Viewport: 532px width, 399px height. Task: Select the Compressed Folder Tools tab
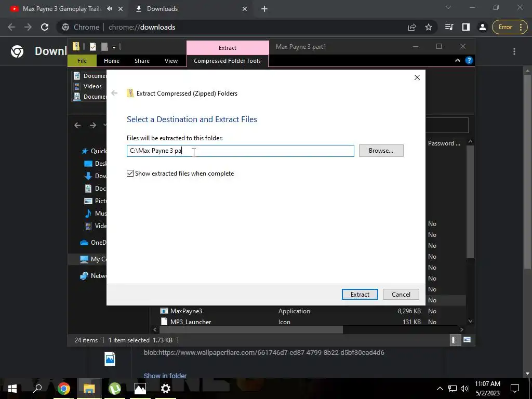228,61
